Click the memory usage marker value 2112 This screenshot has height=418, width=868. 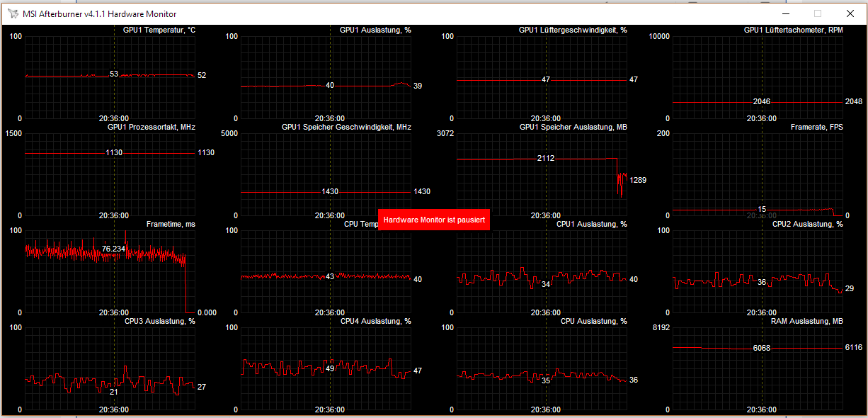click(x=546, y=158)
